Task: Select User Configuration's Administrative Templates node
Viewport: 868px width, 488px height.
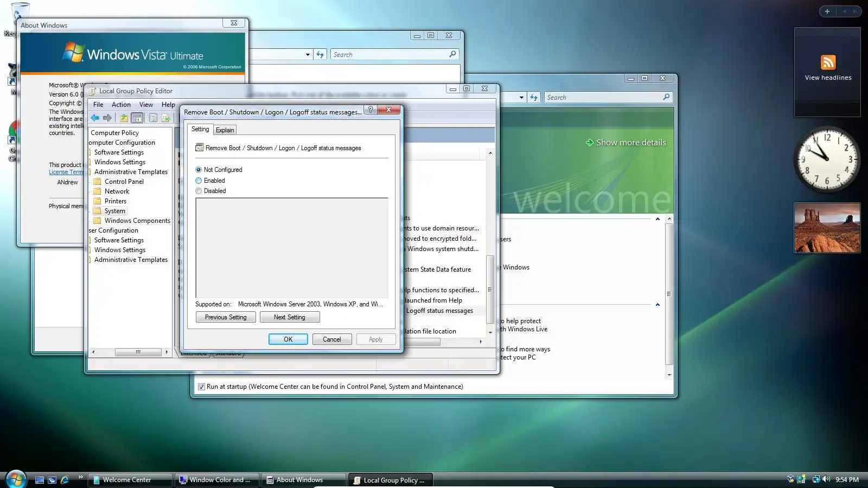Action: 131,260
